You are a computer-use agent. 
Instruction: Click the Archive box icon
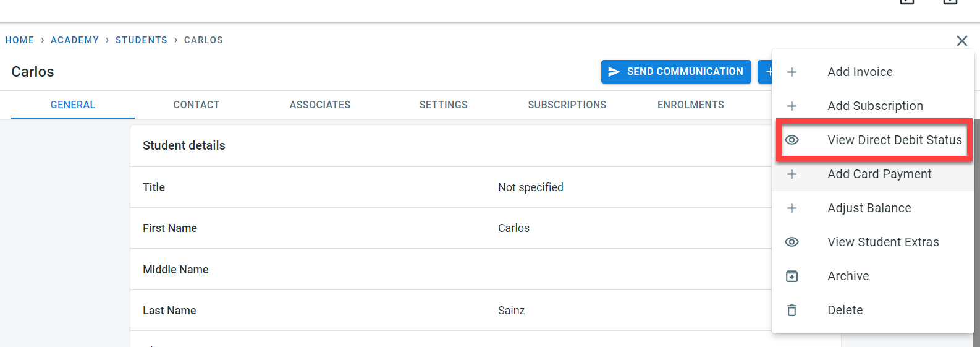click(x=792, y=276)
